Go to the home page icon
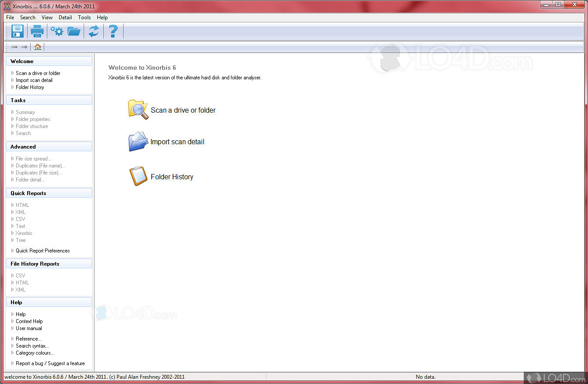588x384 pixels. 38,47
